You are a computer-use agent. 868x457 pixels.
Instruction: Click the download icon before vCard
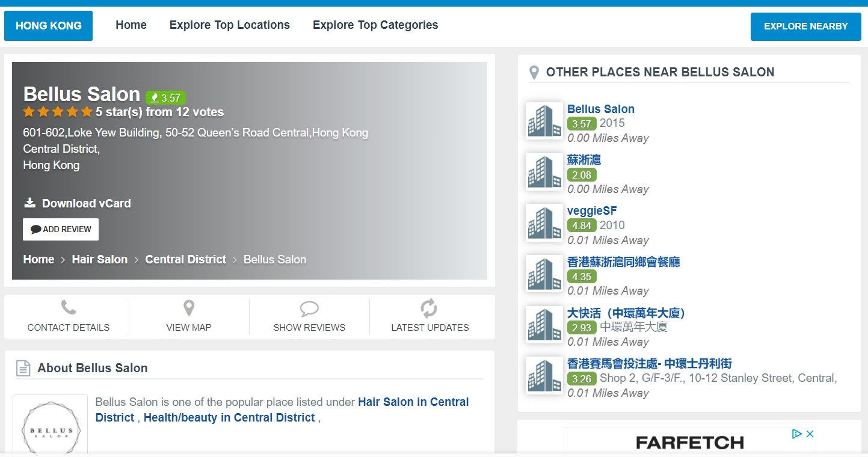30,203
